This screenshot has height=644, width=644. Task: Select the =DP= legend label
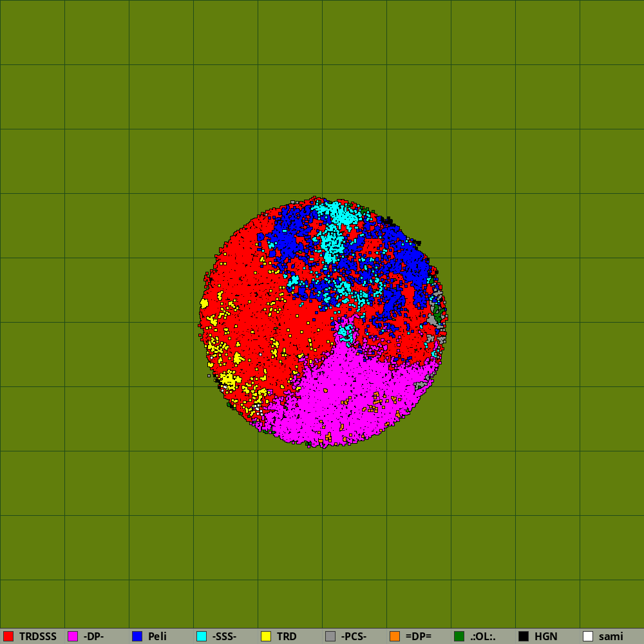[419, 637]
